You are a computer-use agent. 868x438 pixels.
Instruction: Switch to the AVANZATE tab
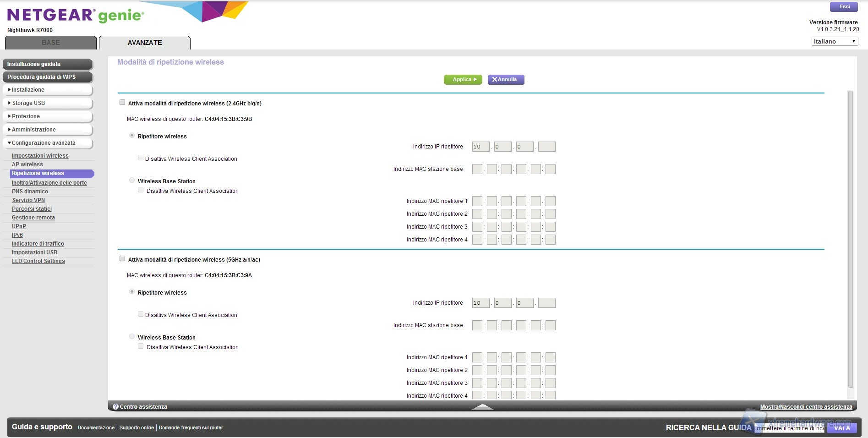145,43
